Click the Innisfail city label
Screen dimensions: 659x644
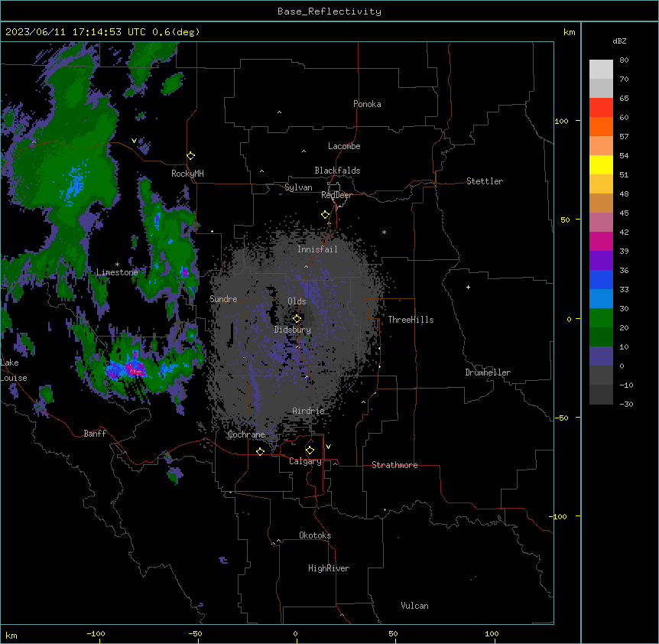tap(317, 249)
